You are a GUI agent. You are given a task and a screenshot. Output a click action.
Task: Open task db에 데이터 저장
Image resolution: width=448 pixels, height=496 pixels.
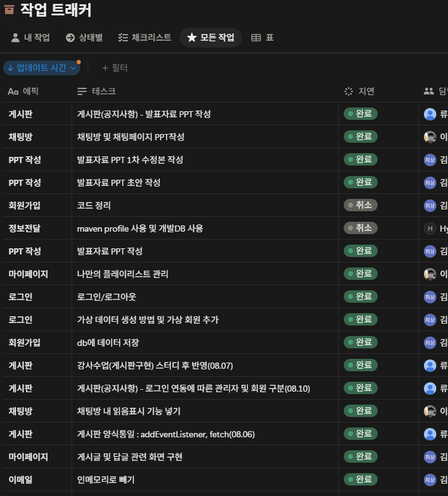click(108, 343)
